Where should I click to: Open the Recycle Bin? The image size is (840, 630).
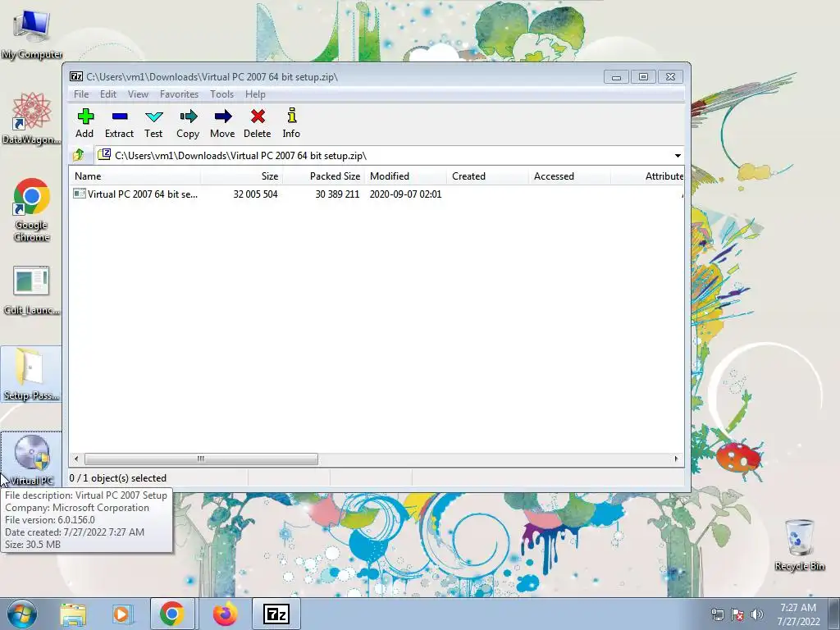click(x=799, y=545)
